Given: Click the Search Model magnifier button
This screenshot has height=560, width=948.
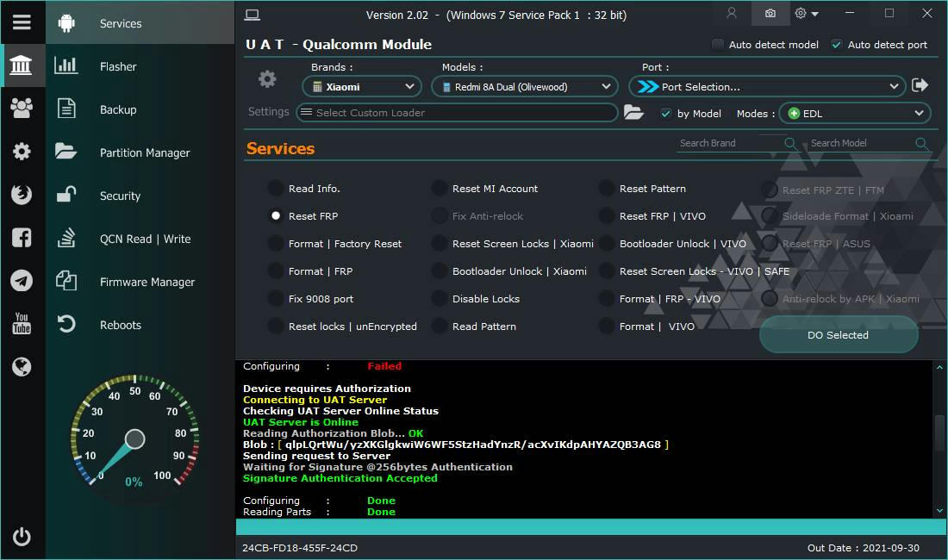Looking at the screenshot, I should coord(920,143).
